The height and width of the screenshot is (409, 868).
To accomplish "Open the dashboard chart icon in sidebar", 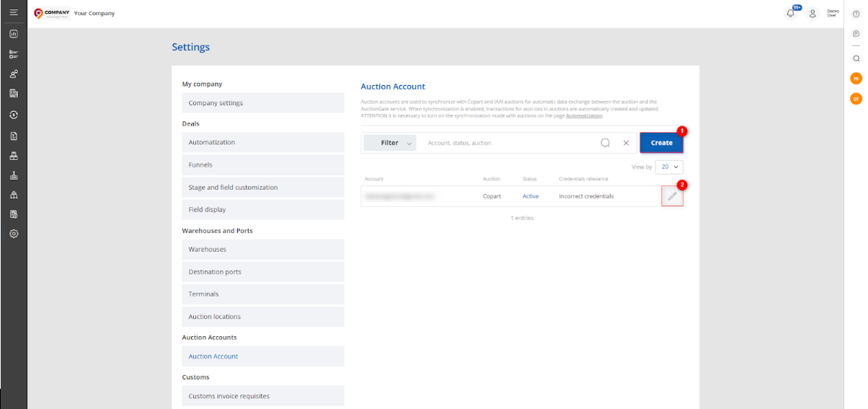I will (14, 34).
